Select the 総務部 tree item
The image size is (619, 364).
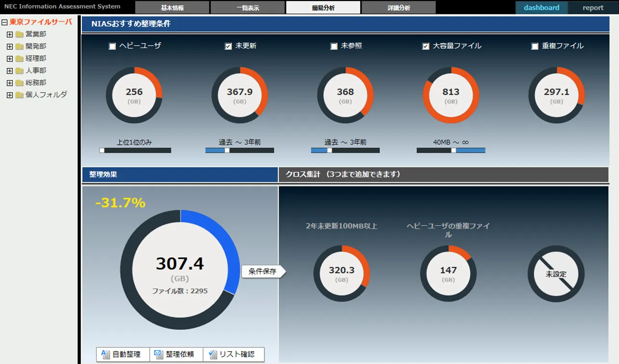pos(36,83)
